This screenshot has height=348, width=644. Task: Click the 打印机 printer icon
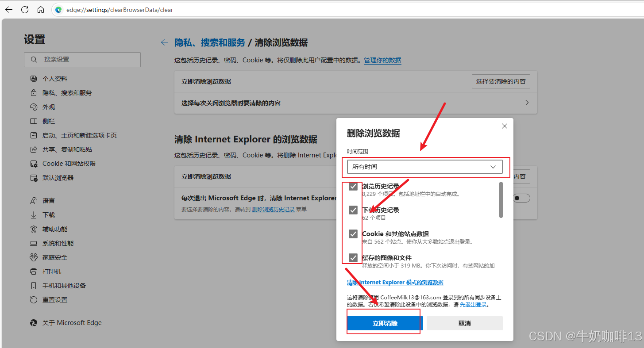[x=34, y=272]
